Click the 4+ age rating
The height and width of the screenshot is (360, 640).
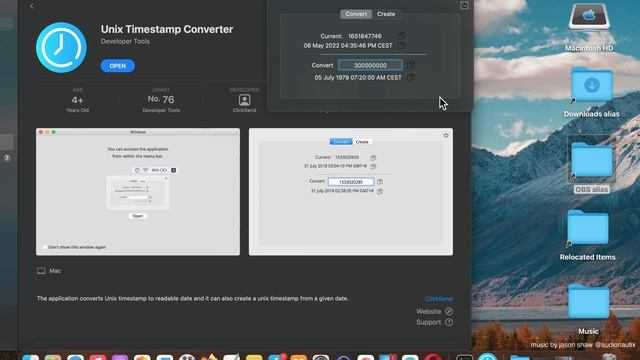78,100
